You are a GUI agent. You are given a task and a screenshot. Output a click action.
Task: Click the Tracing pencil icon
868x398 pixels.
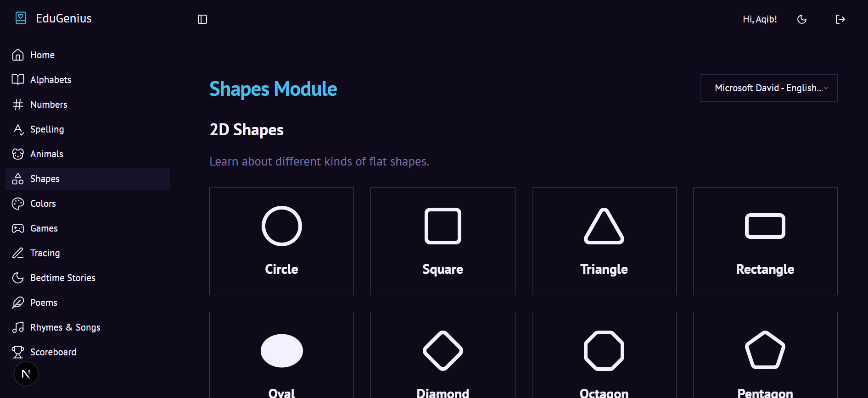click(18, 253)
